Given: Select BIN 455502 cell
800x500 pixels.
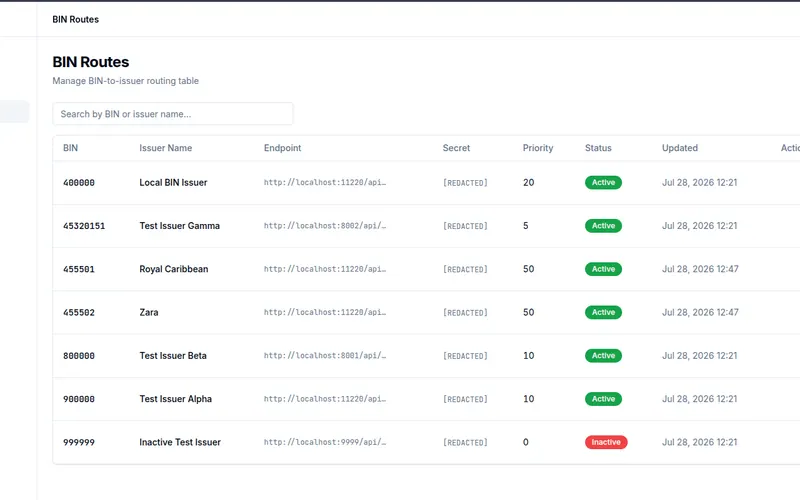Looking at the screenshot, I should (x=79, y=313).
